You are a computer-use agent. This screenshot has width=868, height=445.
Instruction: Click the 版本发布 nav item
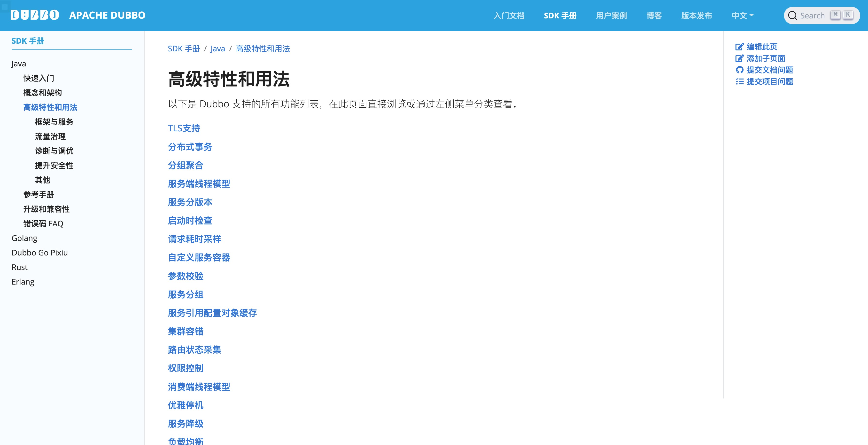click(x=697, y=16)
